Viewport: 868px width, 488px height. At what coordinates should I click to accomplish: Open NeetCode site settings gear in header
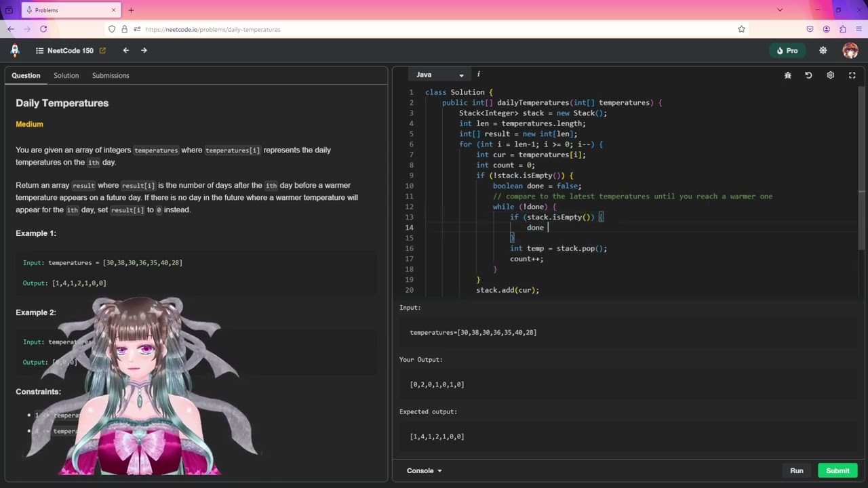(823, 50)
